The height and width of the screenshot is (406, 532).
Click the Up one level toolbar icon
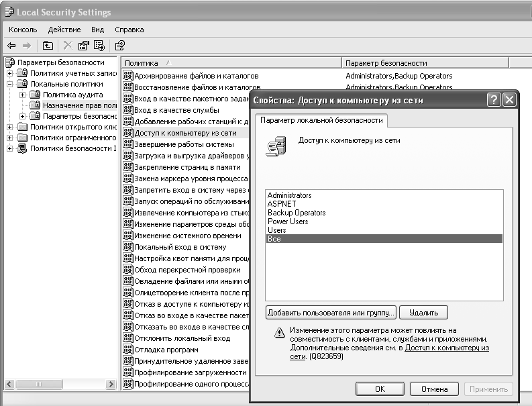coord(48,46)
